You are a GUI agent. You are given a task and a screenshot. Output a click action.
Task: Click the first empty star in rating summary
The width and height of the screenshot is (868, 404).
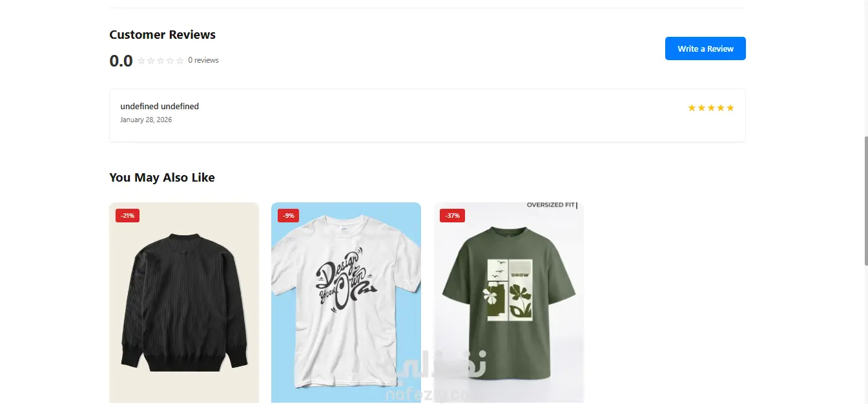coord(141,61)
